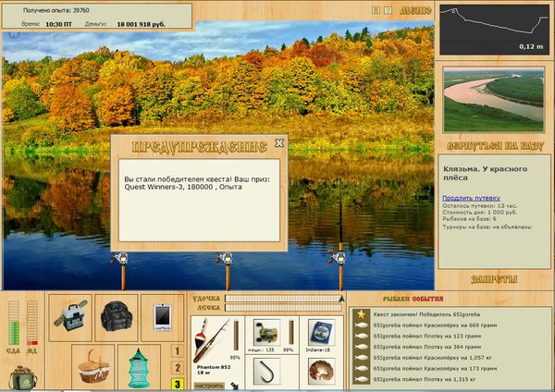
Task: Click Стоимость дня: 1 000 руб. text
Action: [x=479, y=213]
